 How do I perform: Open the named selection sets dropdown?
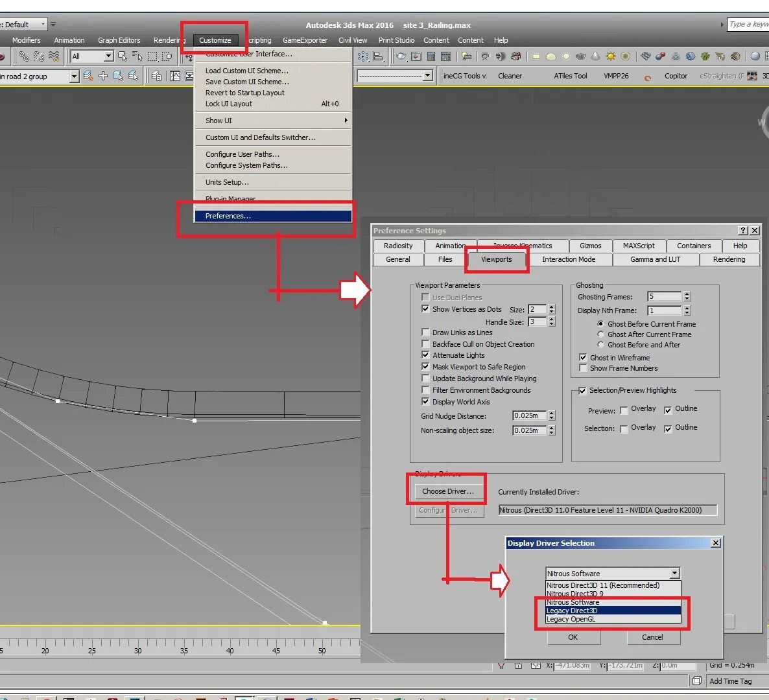click(428, 76)
